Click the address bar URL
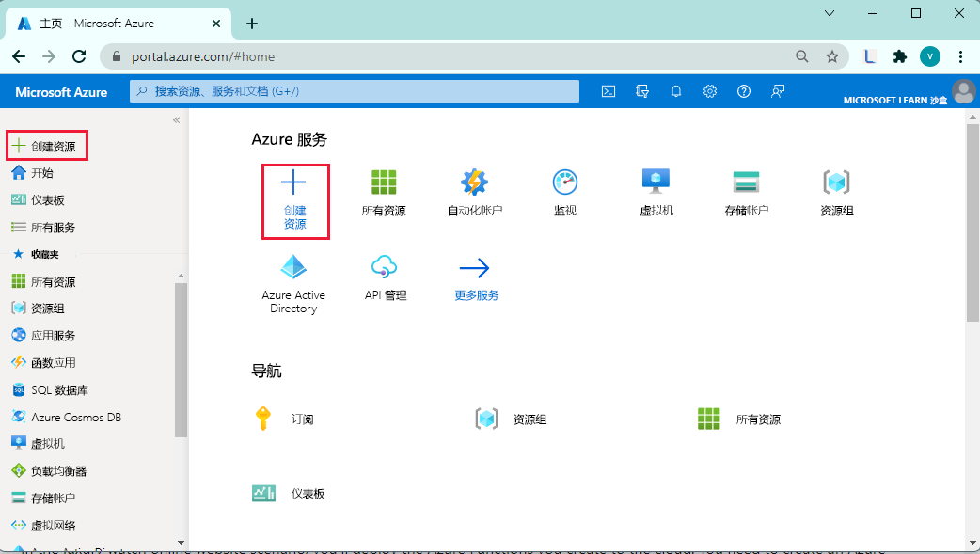Viewport: 980px width, 554px height. pyautogui.click(x=202, y=56)
